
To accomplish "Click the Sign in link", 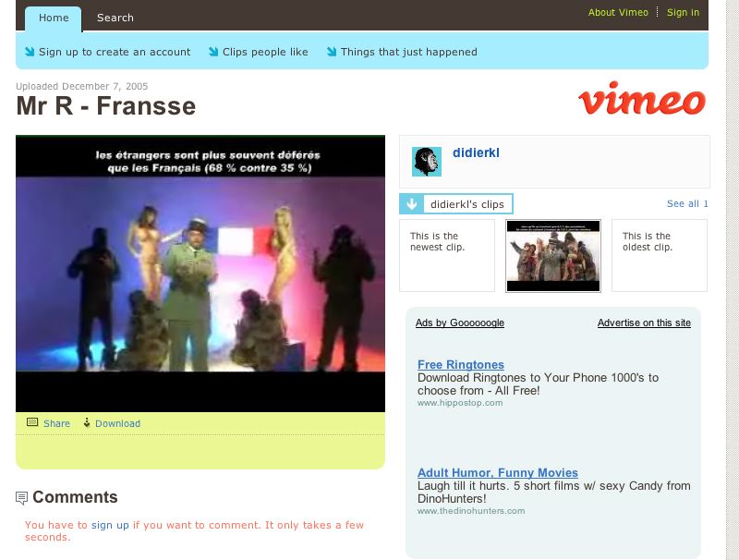I will [683, 13].
